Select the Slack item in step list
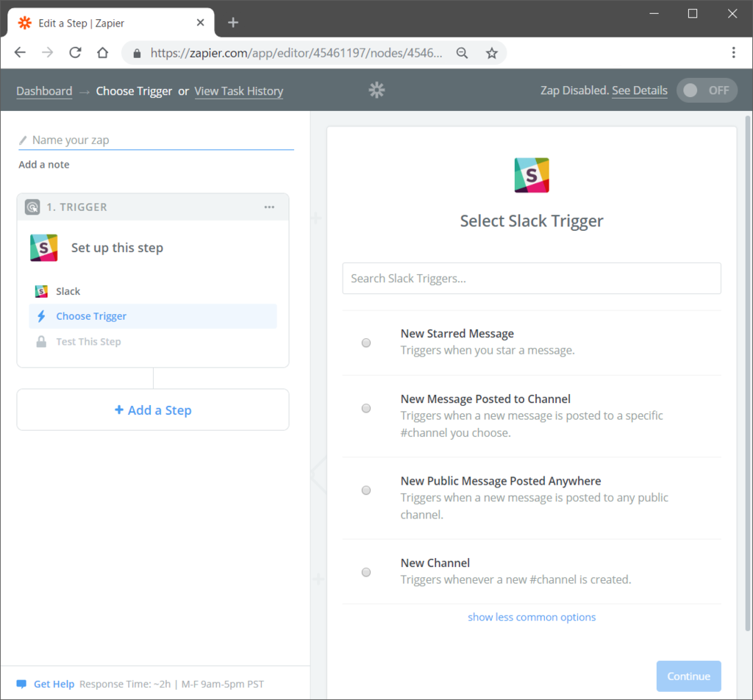 (153, 291)
